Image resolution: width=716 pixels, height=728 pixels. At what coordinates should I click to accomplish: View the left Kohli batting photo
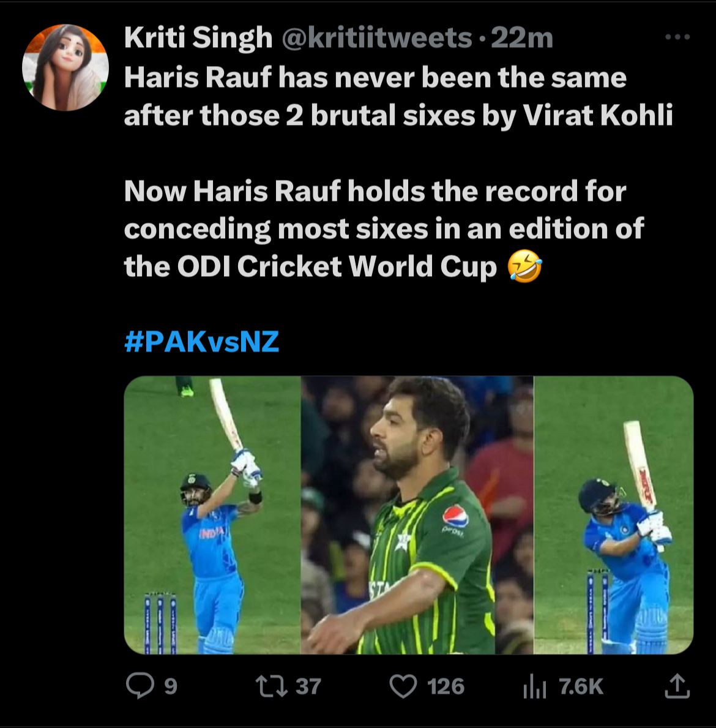click(x=212, y=515)
